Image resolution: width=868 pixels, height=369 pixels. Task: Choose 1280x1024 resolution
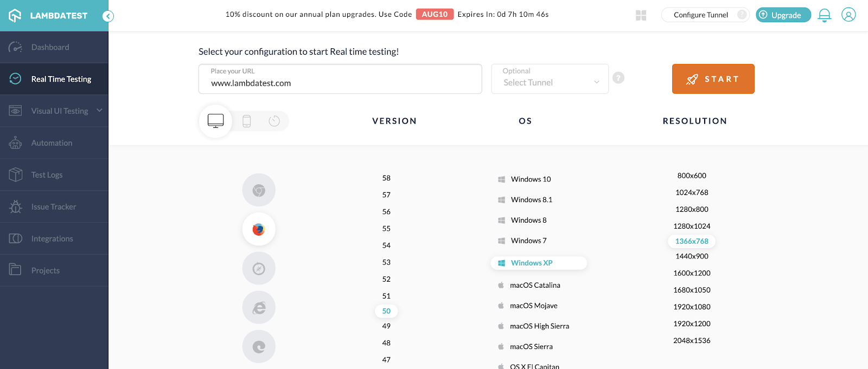[x=692, y=226]
